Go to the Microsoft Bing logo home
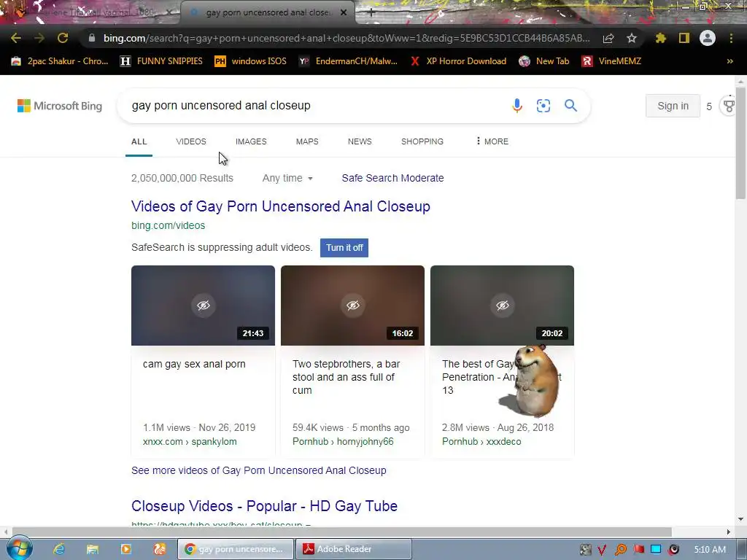The image size is (747, 560). coord(60,106)
